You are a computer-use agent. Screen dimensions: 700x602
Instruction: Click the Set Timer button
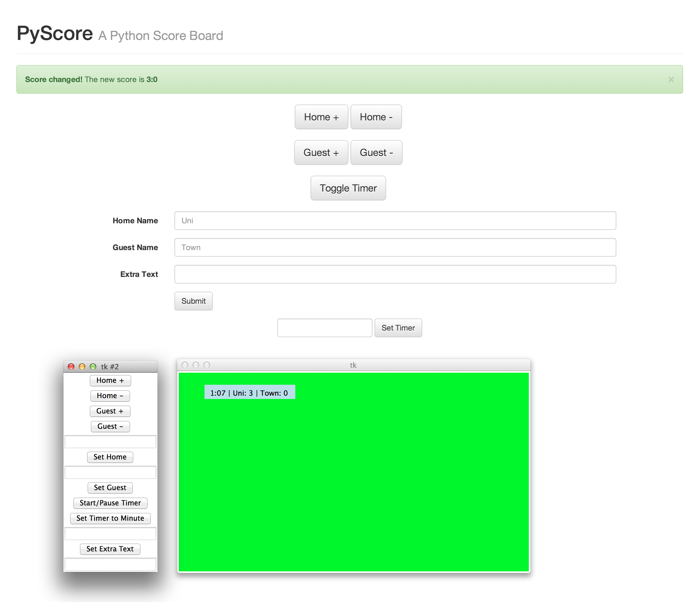(x=398, y=328)
